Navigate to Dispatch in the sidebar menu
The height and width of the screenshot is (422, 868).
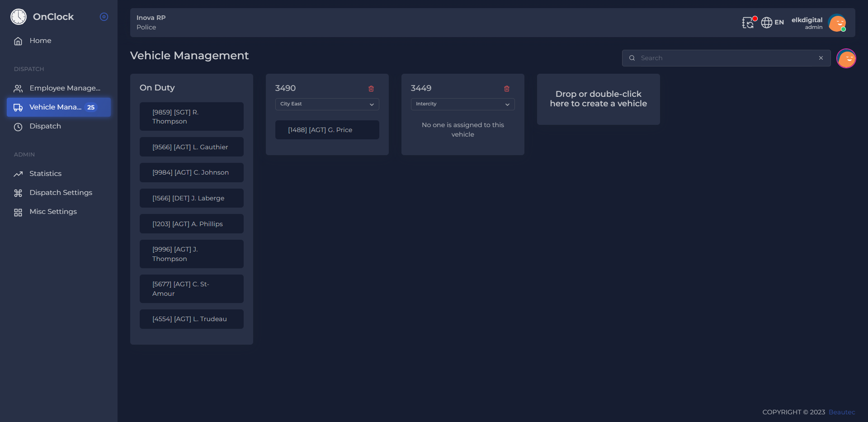click(x=45, y=126)
